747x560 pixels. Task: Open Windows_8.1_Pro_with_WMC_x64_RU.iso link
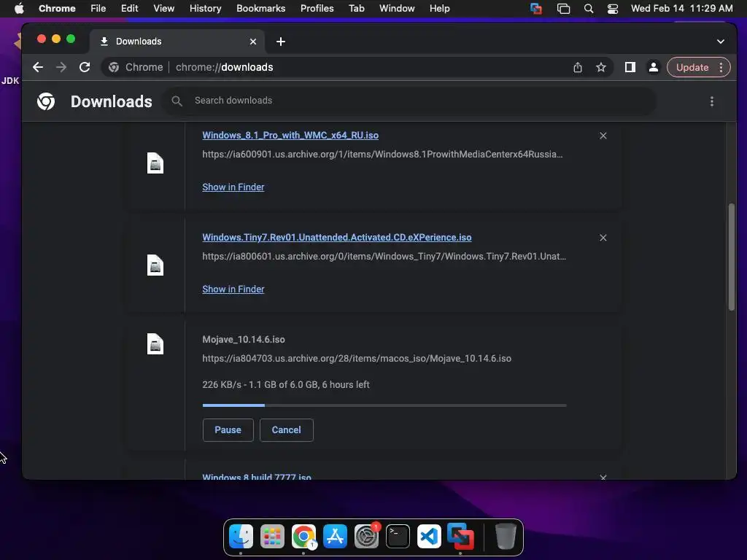pos(290,135)
